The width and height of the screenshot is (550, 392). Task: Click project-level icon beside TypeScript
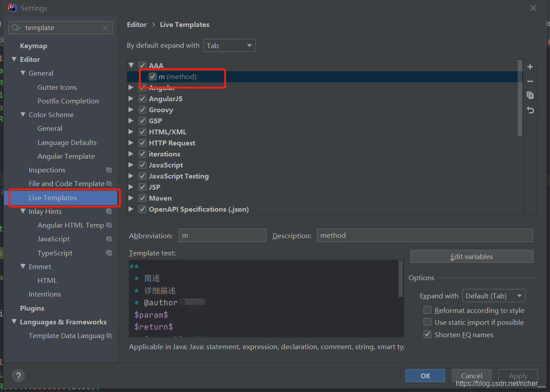click(109, 253)
